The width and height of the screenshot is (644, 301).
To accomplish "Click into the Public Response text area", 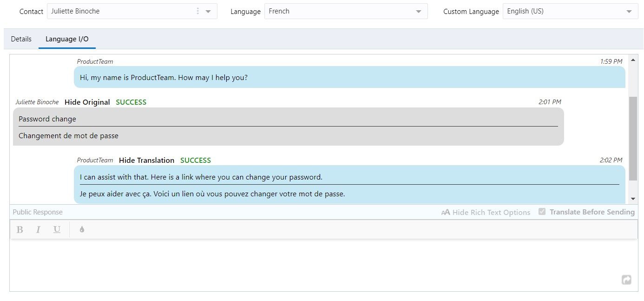I will coord(323,265).
